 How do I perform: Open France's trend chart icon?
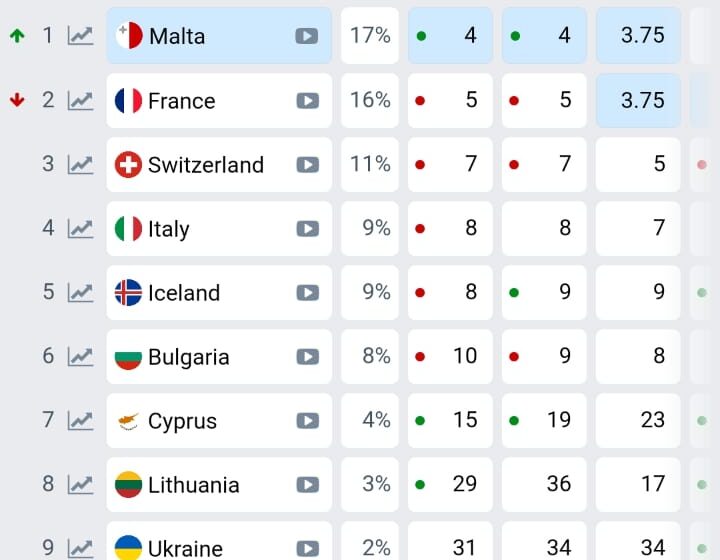coord(80,101)
